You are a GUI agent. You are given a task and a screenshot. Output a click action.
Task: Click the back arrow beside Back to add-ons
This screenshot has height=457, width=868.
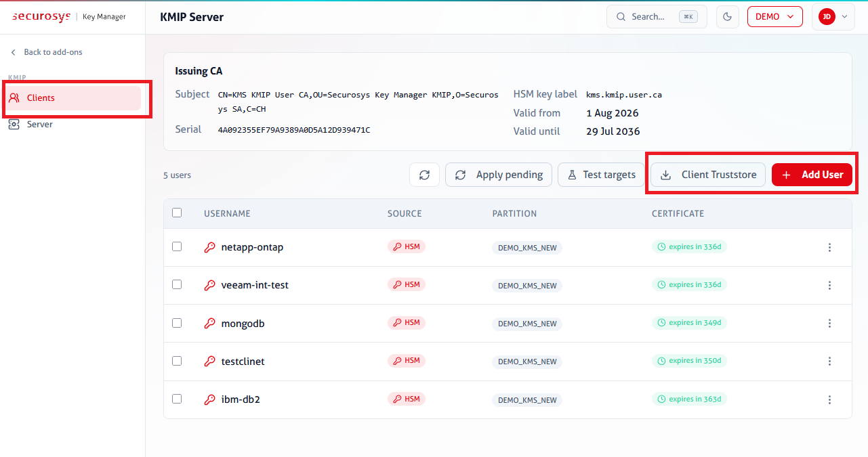(x=13, y=52)
